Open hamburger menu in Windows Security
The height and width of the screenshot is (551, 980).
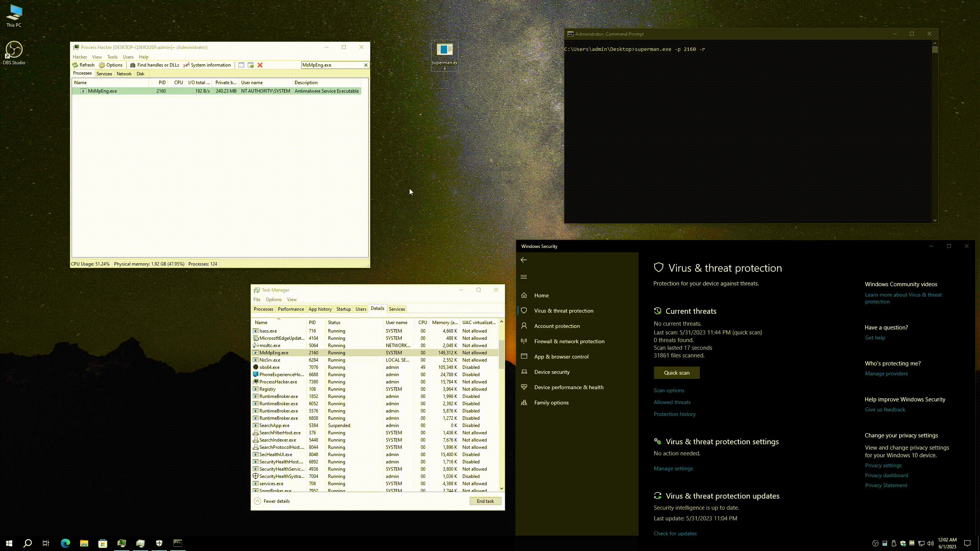coord(524,277)
